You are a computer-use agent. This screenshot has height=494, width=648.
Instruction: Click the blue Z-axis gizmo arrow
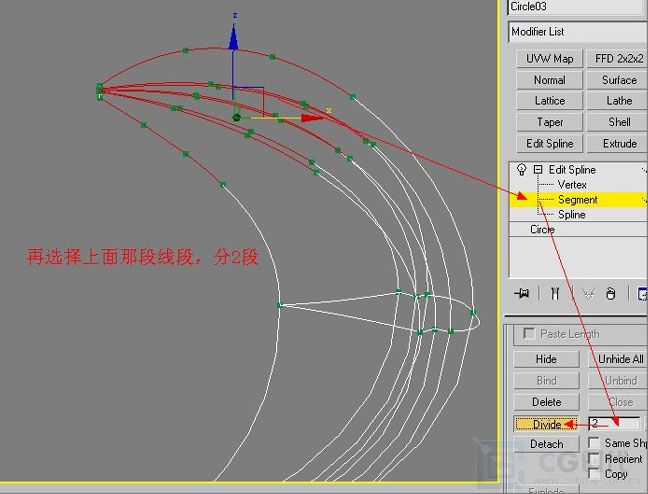(233, 38)
